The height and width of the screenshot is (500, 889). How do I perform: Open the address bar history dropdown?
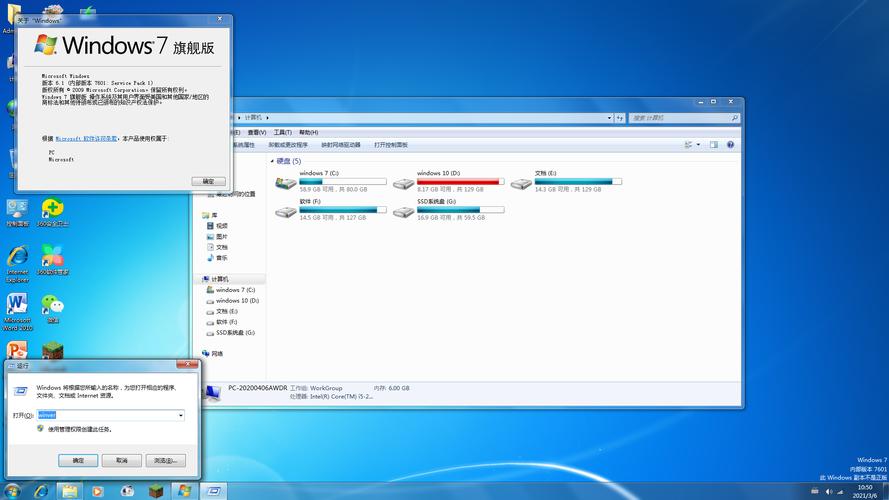[x=609, y=118]
